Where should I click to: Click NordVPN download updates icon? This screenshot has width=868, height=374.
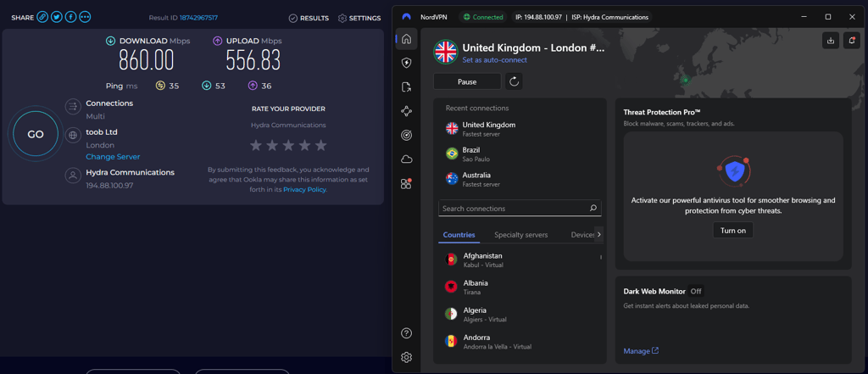pos(831,41)
